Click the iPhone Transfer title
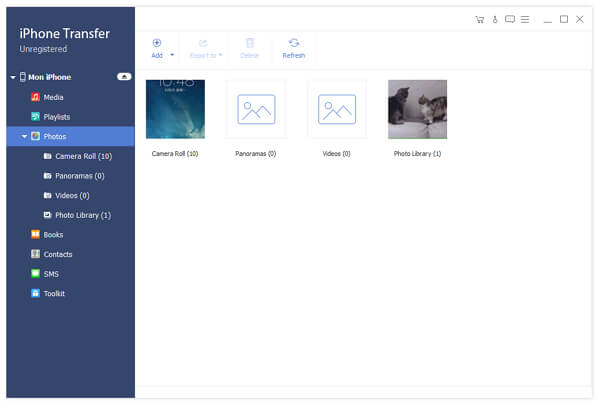This screenshot has width=600, height=406. click(65, 34)
